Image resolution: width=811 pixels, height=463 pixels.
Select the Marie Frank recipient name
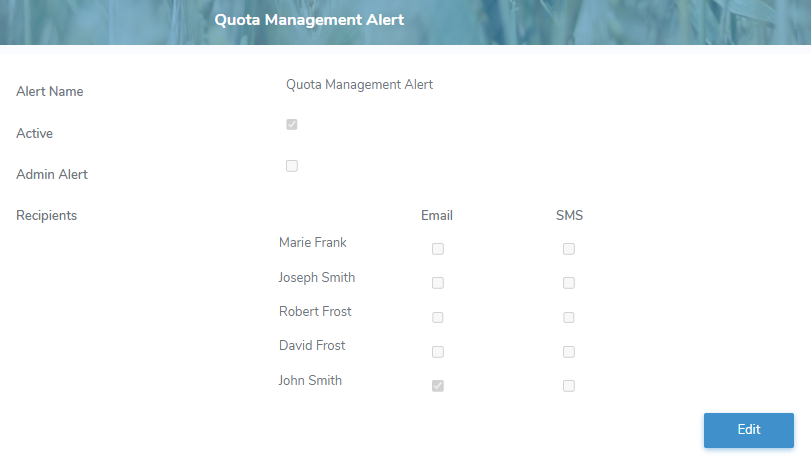(x=313, y=243)
